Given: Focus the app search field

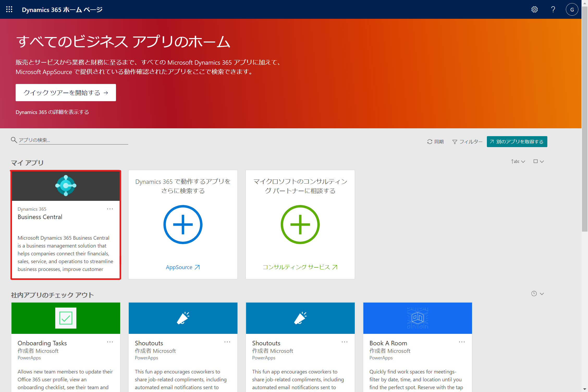Looking at the screenshot, I should 73,140.
